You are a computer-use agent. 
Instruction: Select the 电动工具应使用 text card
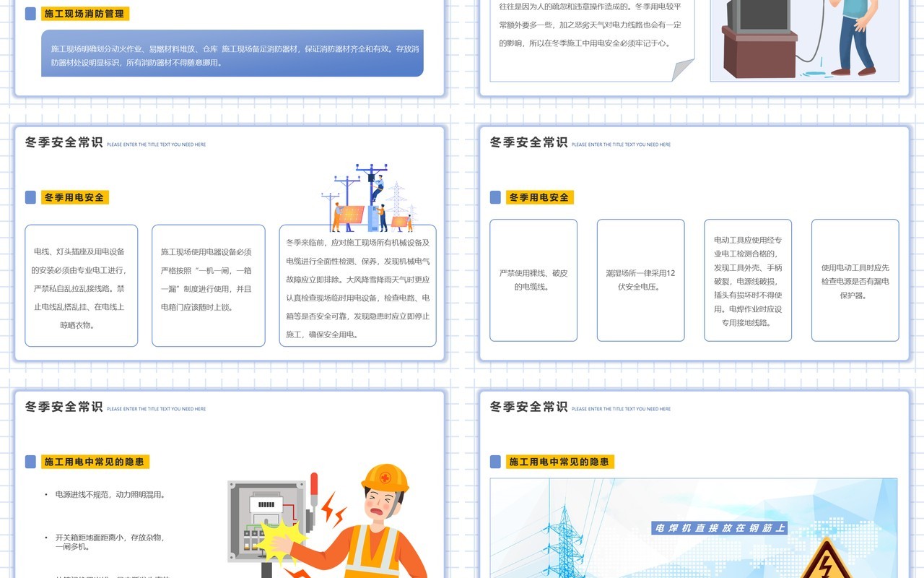(748, 280)
